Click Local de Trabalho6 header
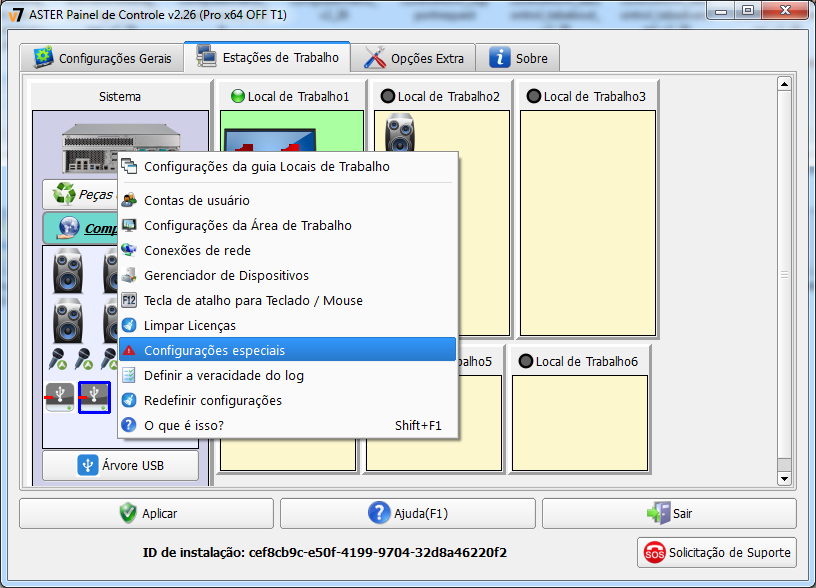Viewport: 816px width, 588px height. 580,361
